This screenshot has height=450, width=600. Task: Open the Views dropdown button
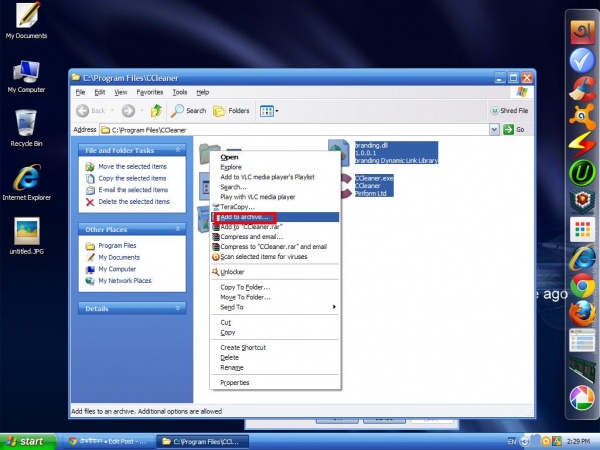[269, 111]
